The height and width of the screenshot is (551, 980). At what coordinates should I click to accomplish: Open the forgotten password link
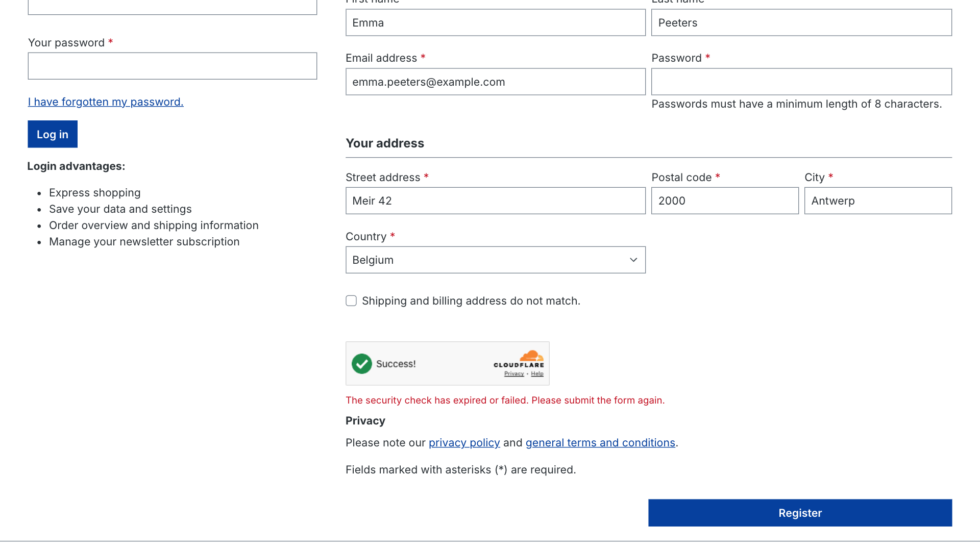(106, 102)
